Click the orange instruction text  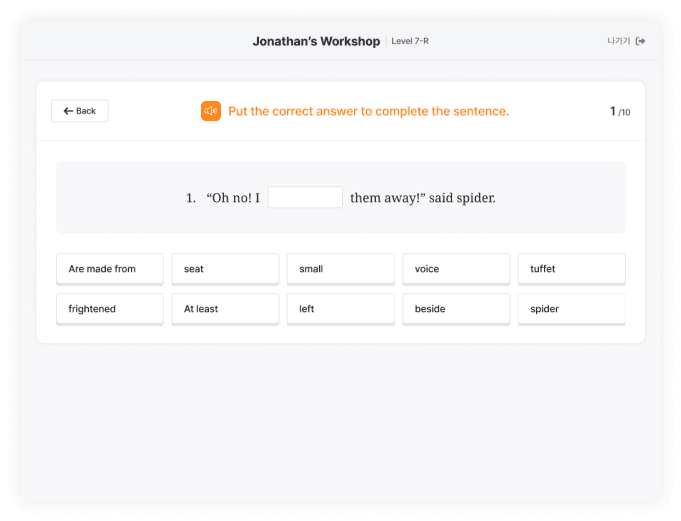[368, 111]
